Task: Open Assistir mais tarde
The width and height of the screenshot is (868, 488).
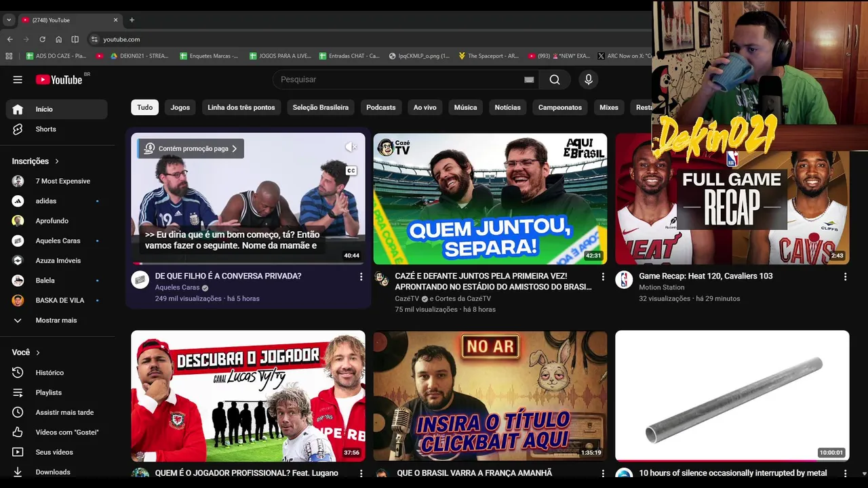Action: (56, 412)
